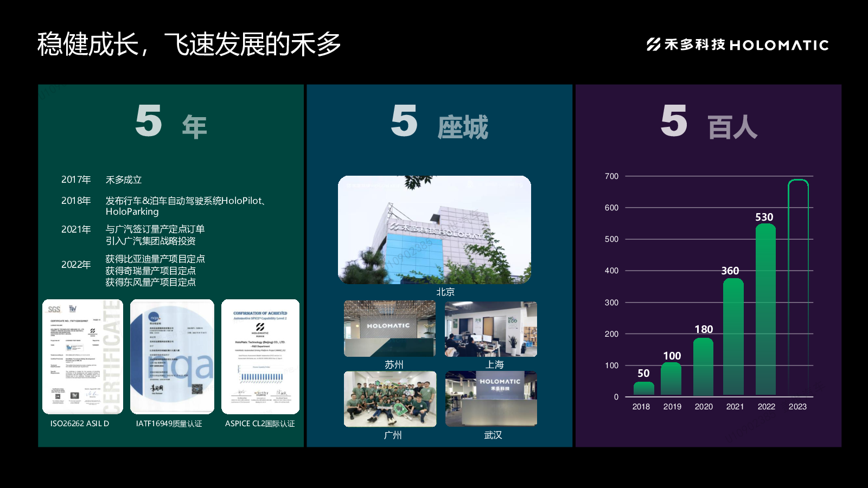This screenshot has width=868, height=488.
Task: Click the 上海 caption
Action: [494, 364]
